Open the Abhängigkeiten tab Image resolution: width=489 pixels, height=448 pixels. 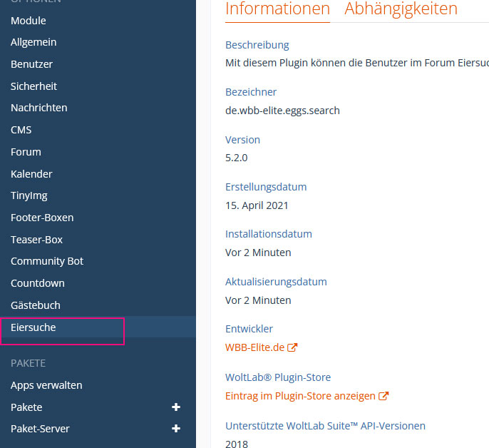[401, 9]
